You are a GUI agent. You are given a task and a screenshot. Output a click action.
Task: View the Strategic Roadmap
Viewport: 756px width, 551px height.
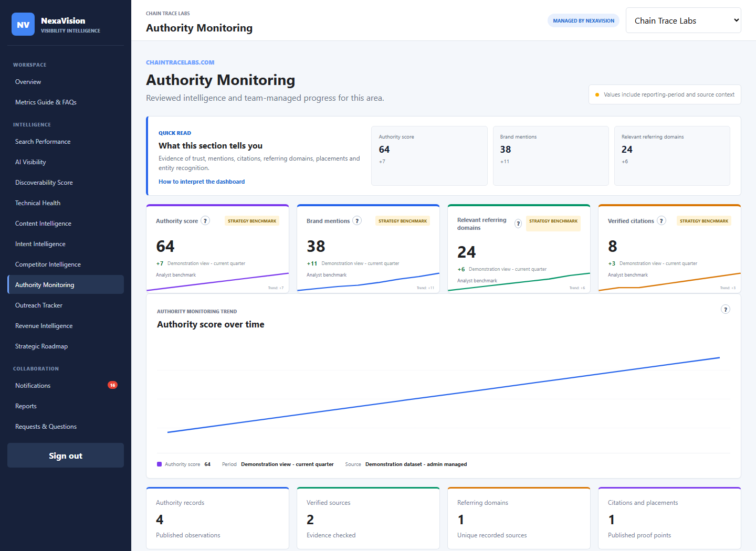(x=66, y=346)
